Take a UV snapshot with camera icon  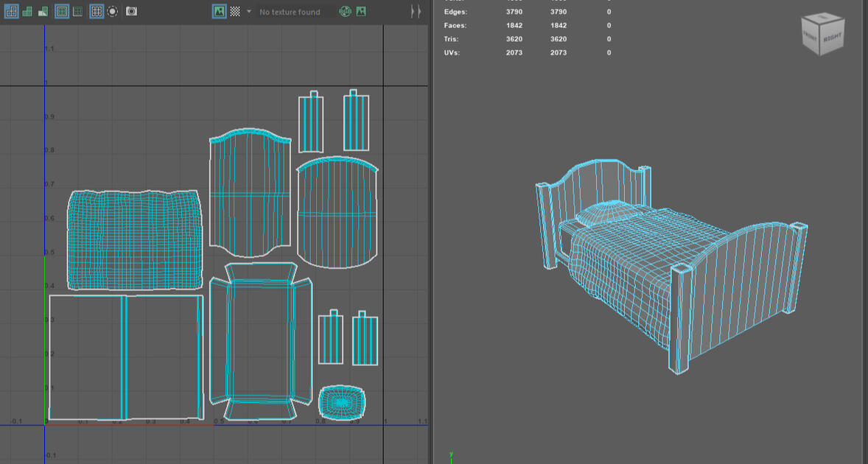pyautogui.click(x=131, y=12)
